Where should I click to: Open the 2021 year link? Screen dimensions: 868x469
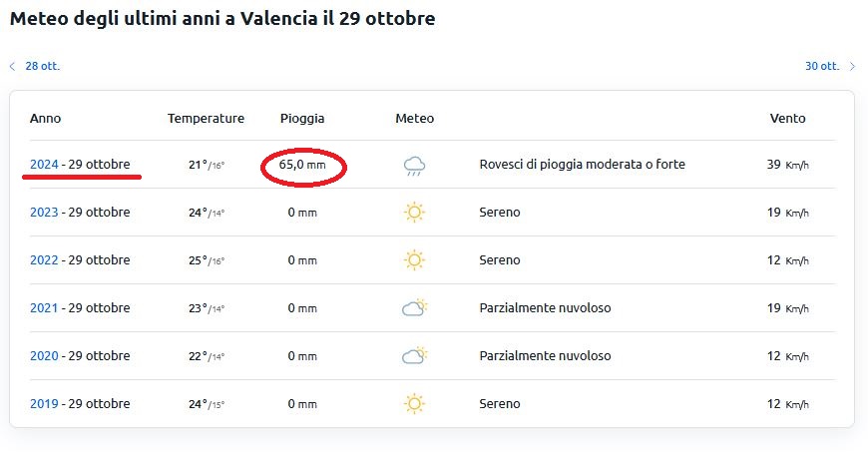44,308
